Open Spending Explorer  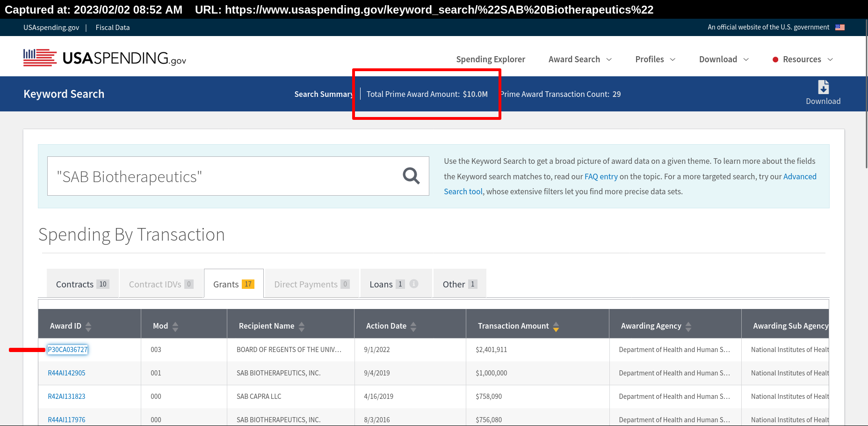pyautogui.click(x=491, y=59)
